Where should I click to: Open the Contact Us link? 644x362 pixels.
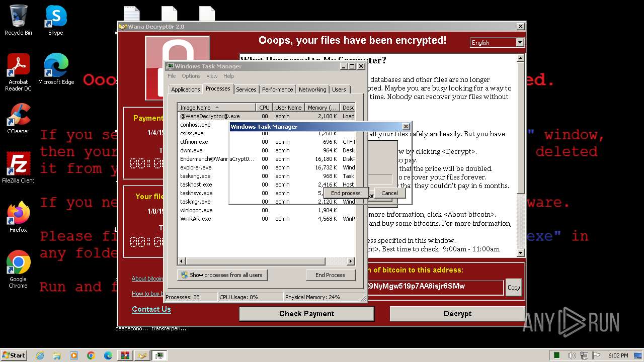[151, 309]
